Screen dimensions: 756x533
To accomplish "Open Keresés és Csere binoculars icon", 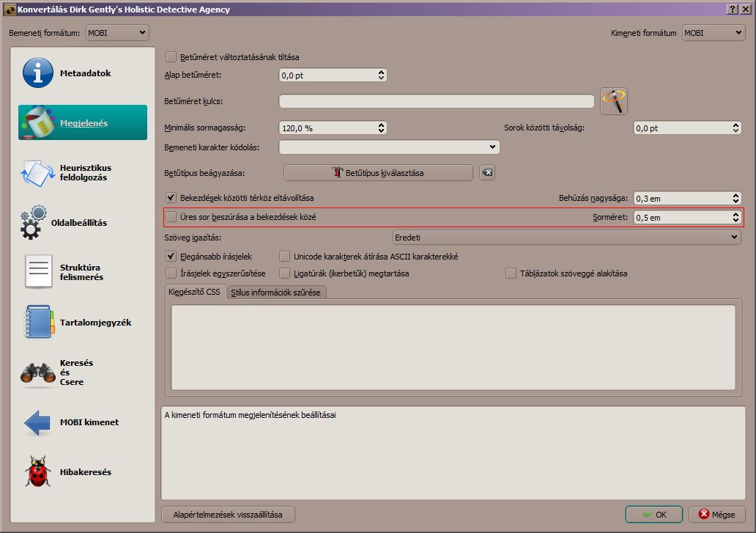I will pyautogui.click(x=37, y=373).
